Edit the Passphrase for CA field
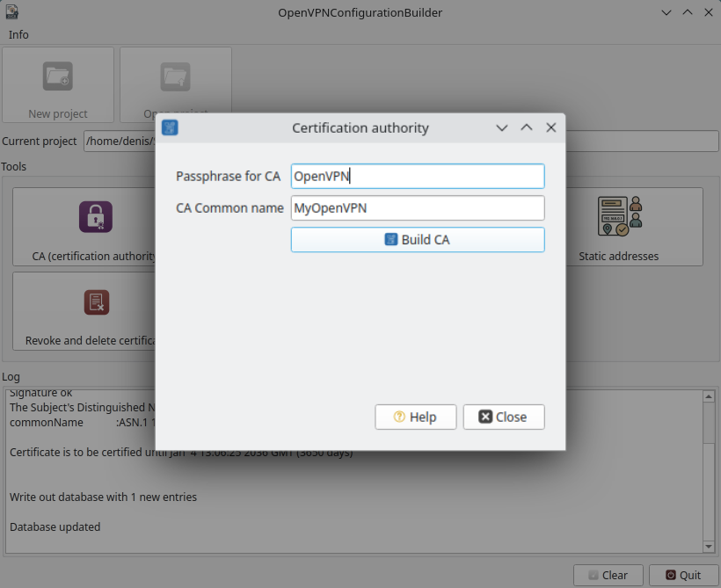Image resolution: width=721 pixels, height=588 pixels. tap(417, 176)
